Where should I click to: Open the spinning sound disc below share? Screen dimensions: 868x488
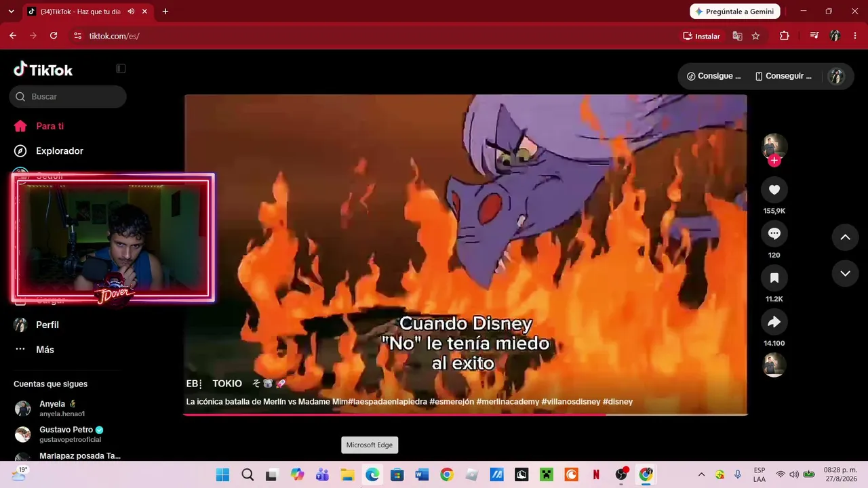[x=774, y=365]
